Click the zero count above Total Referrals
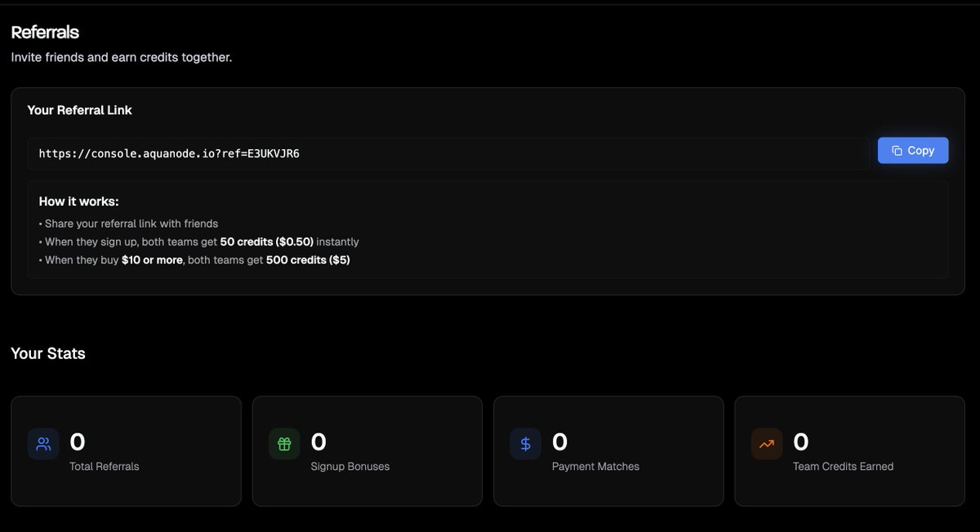Image resolution: width=980 pixels, height=532 pixels. [78, 442]
